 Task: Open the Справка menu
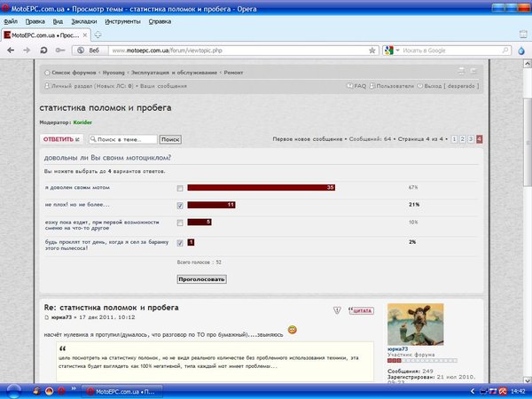point(160,21)
